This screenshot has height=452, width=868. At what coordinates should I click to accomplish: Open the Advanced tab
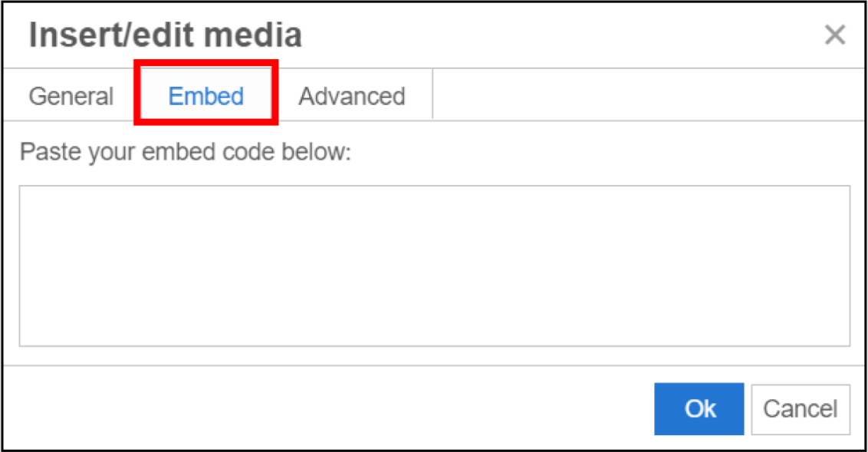tap(352, 97)
